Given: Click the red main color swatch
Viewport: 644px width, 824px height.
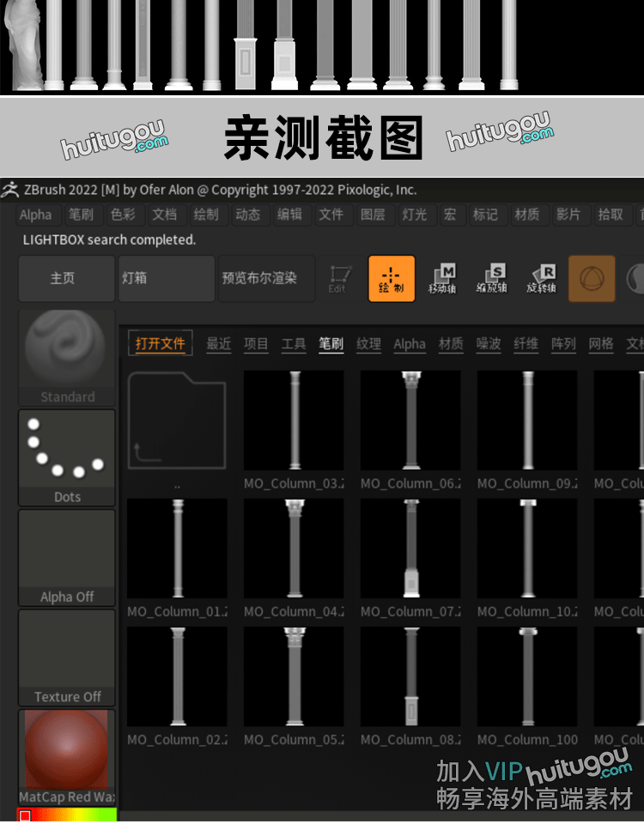Looking at the screenshot, I should (24, 815).
